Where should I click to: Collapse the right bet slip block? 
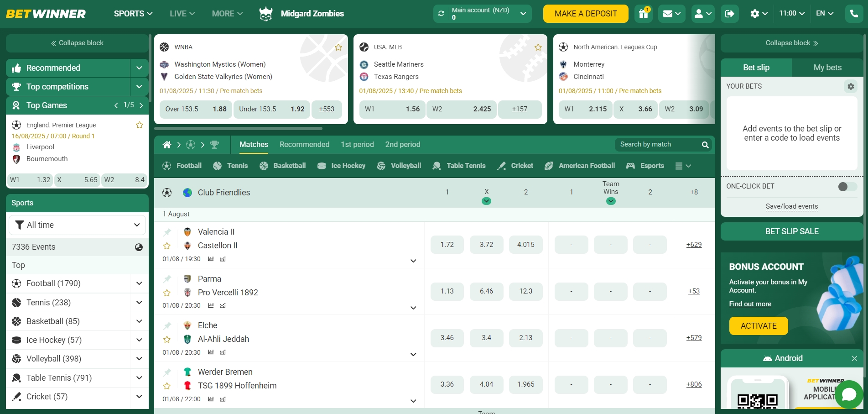point(792,43)
